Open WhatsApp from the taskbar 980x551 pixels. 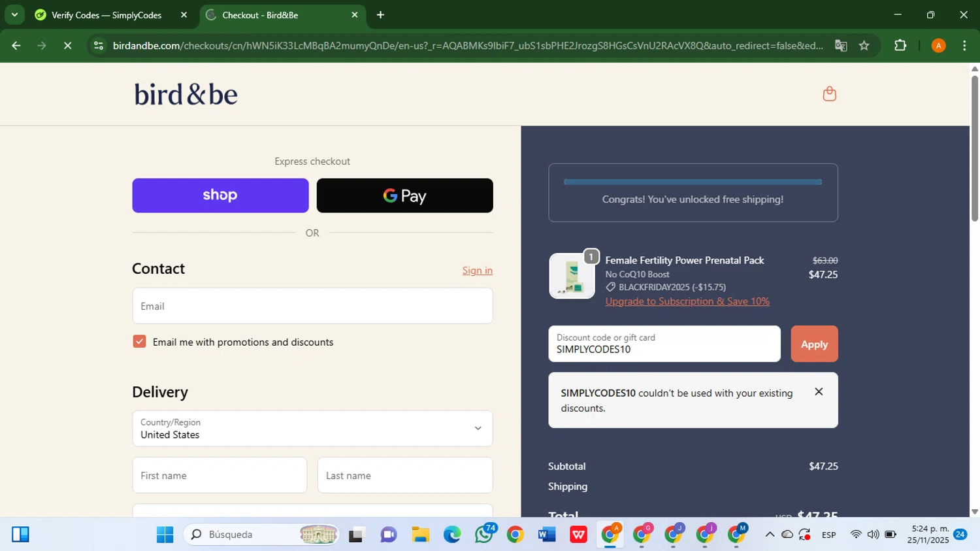[x=484, y=535]
